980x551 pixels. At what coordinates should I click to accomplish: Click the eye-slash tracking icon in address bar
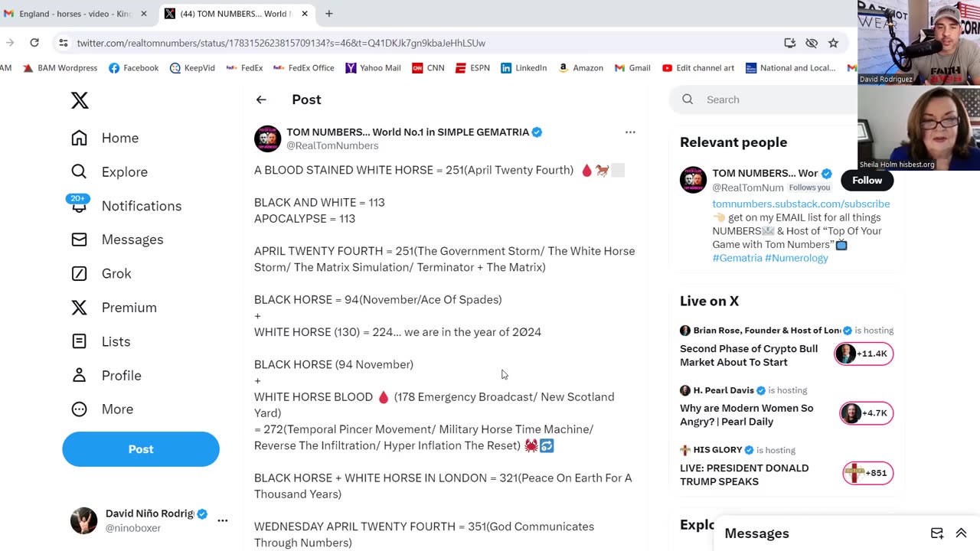point(812,43)
